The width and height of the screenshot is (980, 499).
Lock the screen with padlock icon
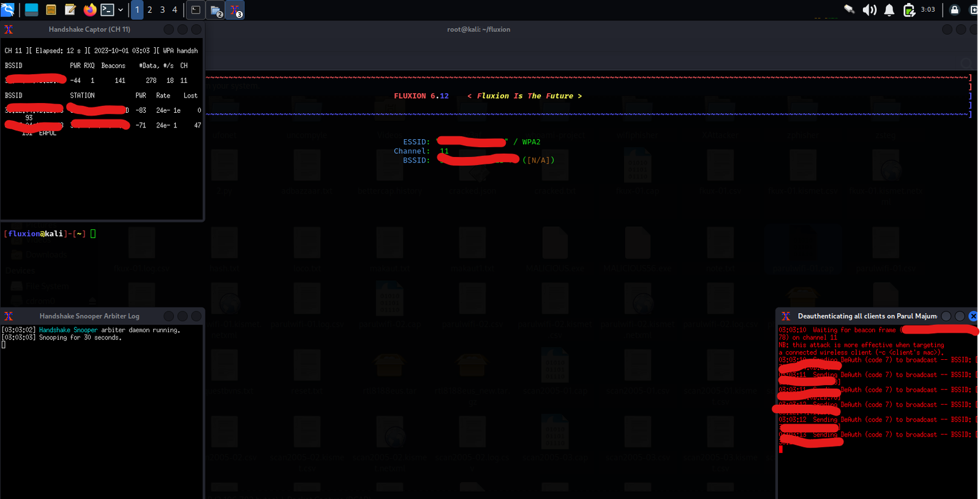954,10
